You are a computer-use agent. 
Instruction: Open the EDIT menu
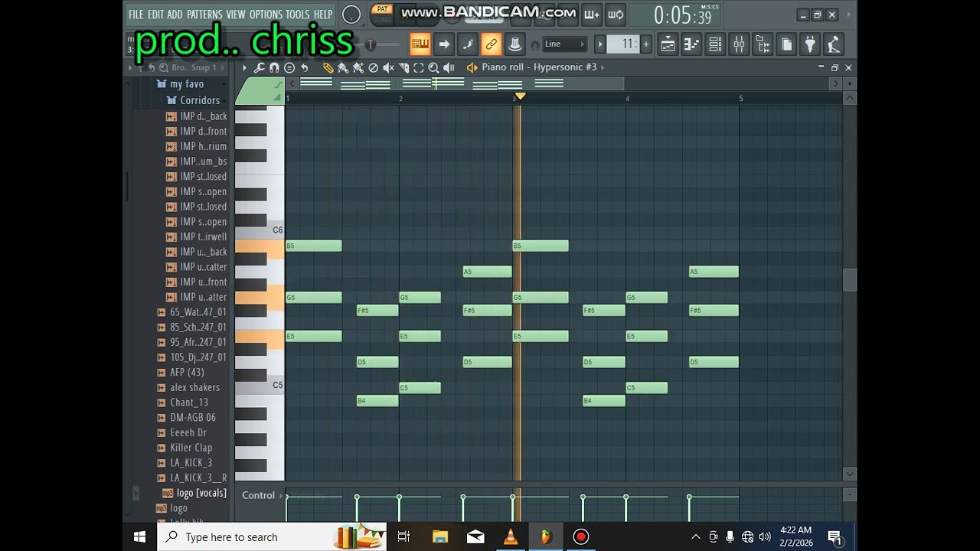coord(155,15)
